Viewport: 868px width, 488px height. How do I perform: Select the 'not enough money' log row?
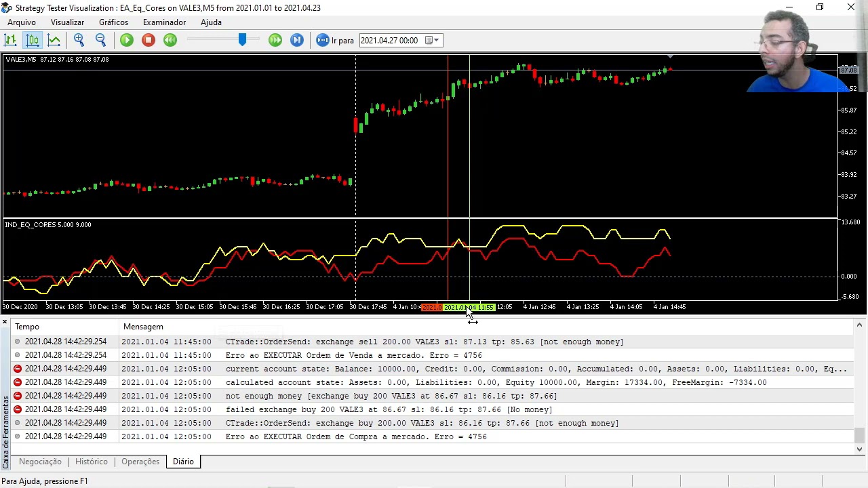click(433, 396)
